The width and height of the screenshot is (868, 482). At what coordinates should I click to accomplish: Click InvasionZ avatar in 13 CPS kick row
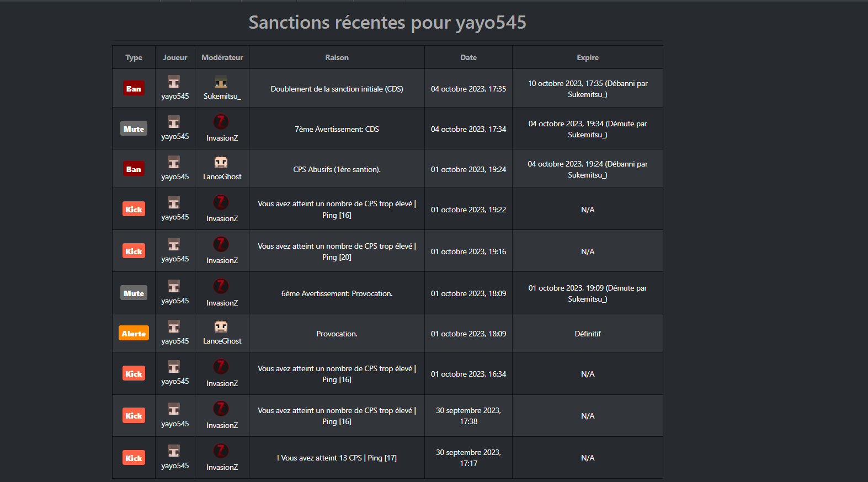[x=221, y=451]
